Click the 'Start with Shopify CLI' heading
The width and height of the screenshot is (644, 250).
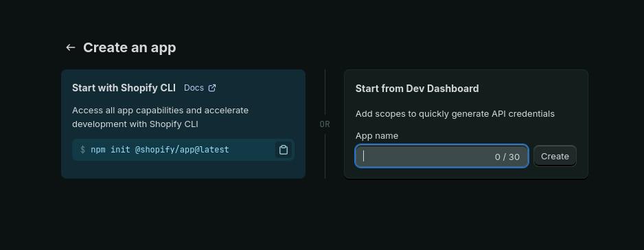point(124,88)
